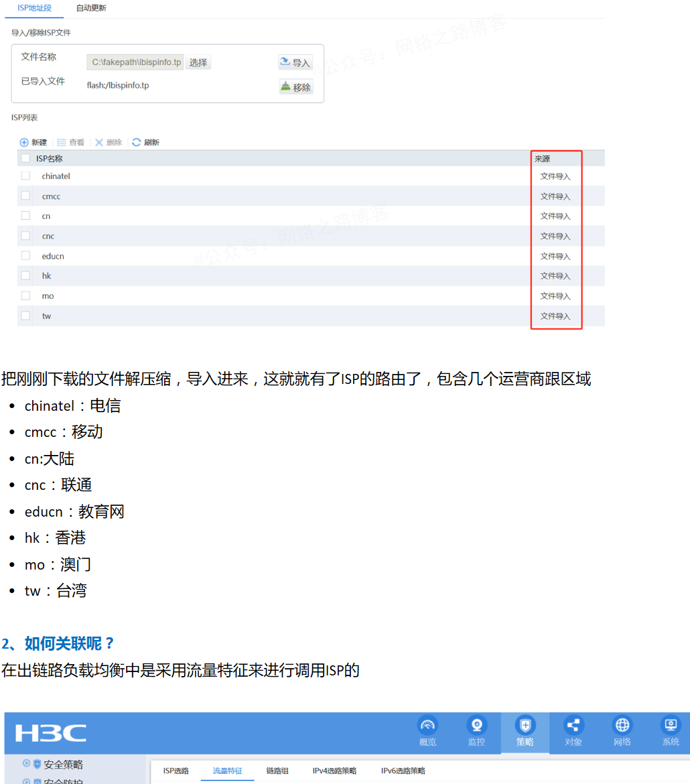
Task: Click the 新建 plus icon
Action: tap(24, 143)
